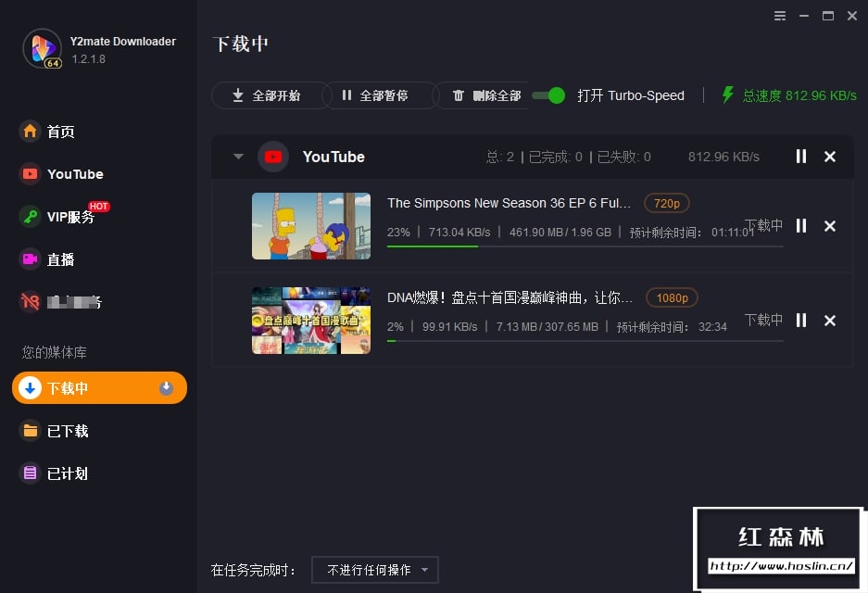Click the Y2mate Downloader logo icon

(x=42, y=49)
